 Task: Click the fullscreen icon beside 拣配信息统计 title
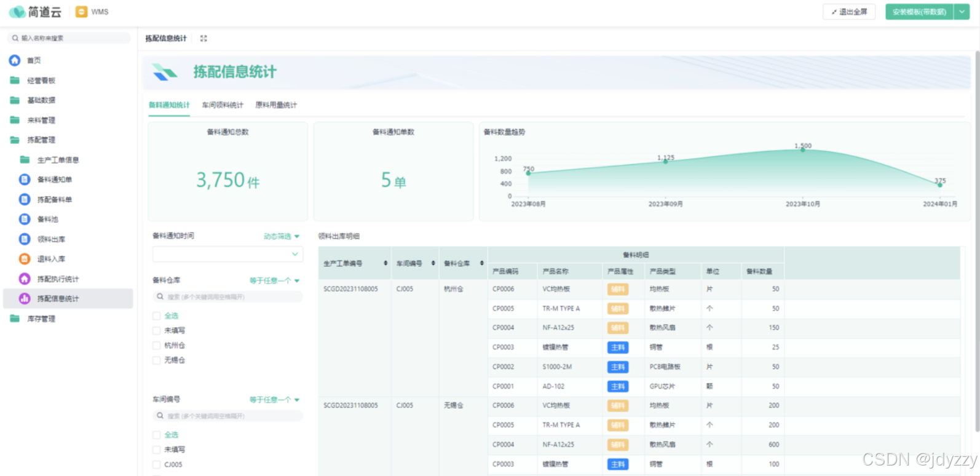tap(204, 38)
